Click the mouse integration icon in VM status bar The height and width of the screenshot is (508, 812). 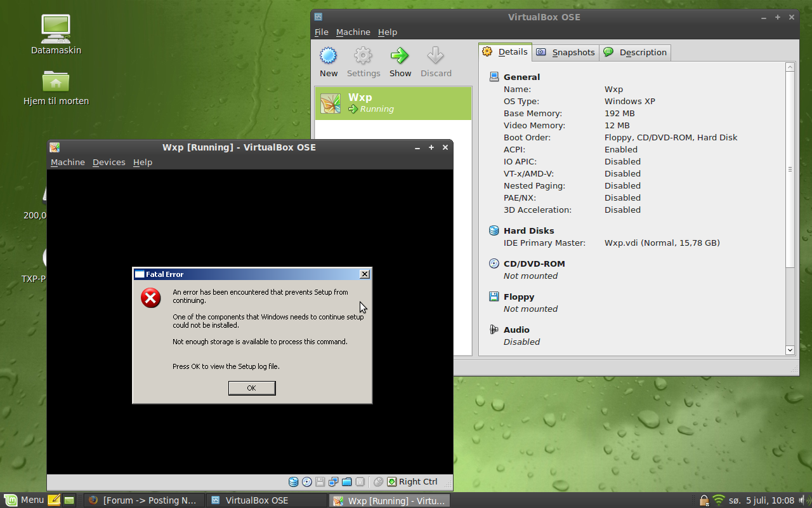point(379,482)
